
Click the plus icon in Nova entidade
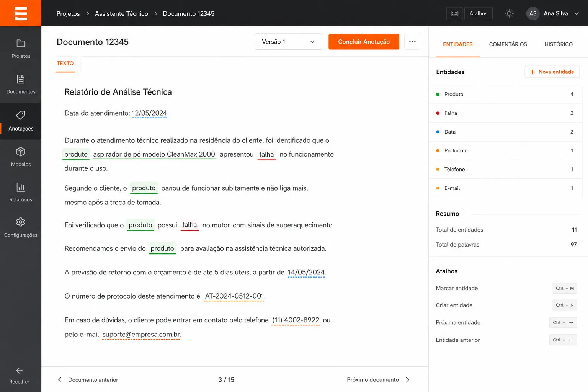(x=532, y=72)
